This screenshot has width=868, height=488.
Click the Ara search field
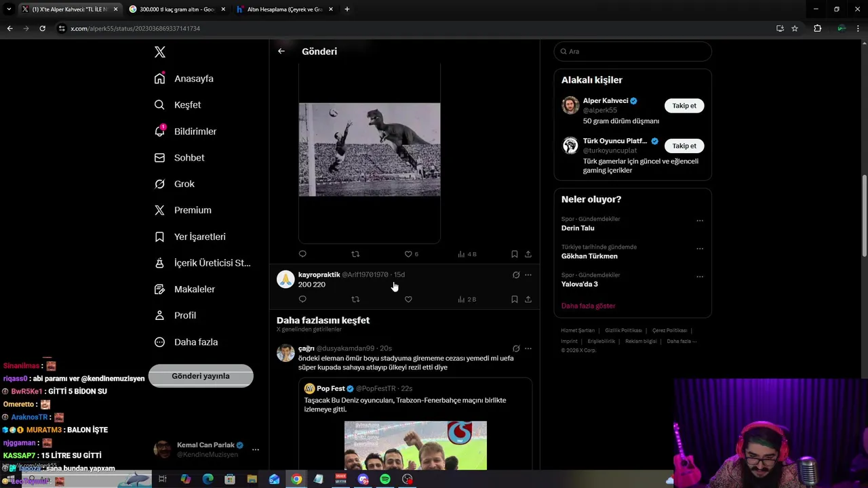click(x=633, y=52)
